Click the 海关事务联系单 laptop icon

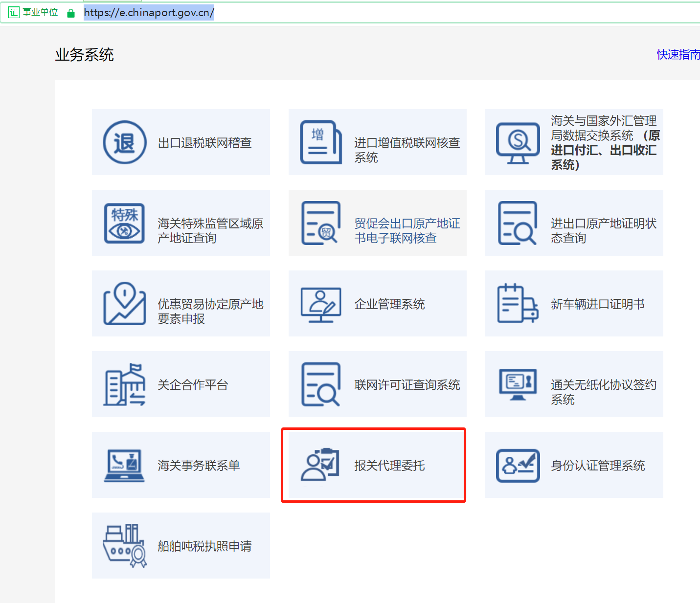coord(125,466)
